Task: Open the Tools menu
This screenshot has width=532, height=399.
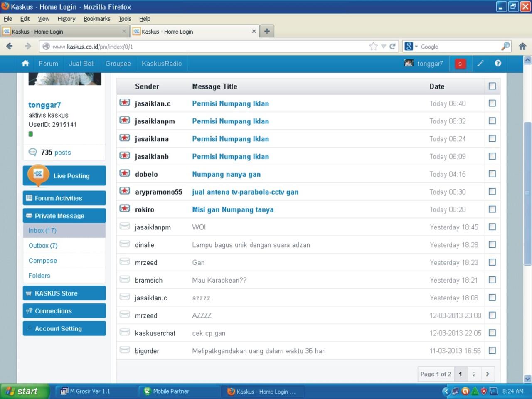Action: pyautogui.click(x=125, y=19)
